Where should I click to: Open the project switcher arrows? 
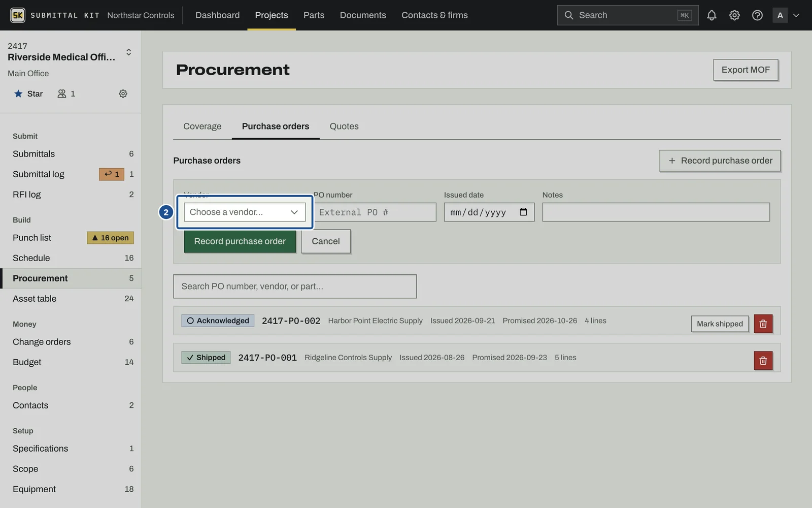tap(129, 52)
